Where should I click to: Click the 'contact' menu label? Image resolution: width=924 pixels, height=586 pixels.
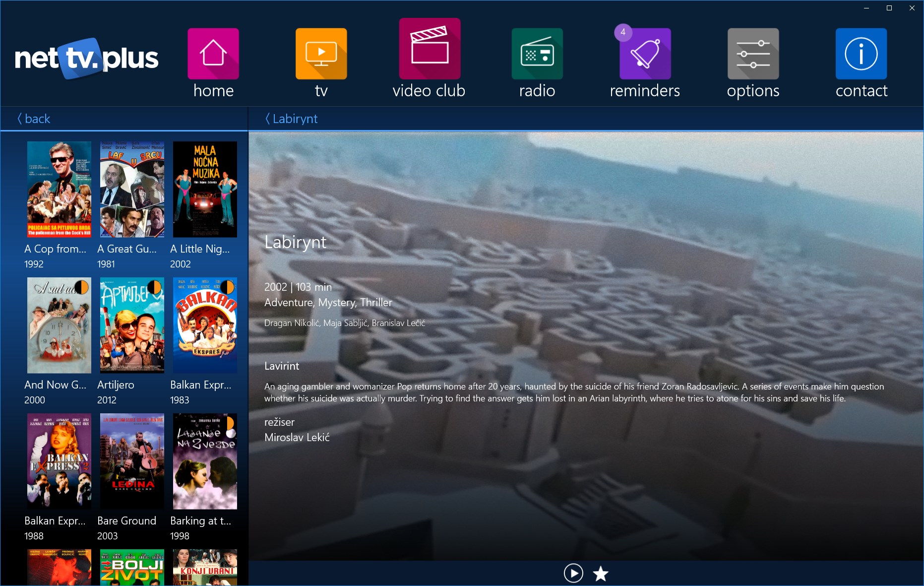pyautogui.click(x=862, y=91)
